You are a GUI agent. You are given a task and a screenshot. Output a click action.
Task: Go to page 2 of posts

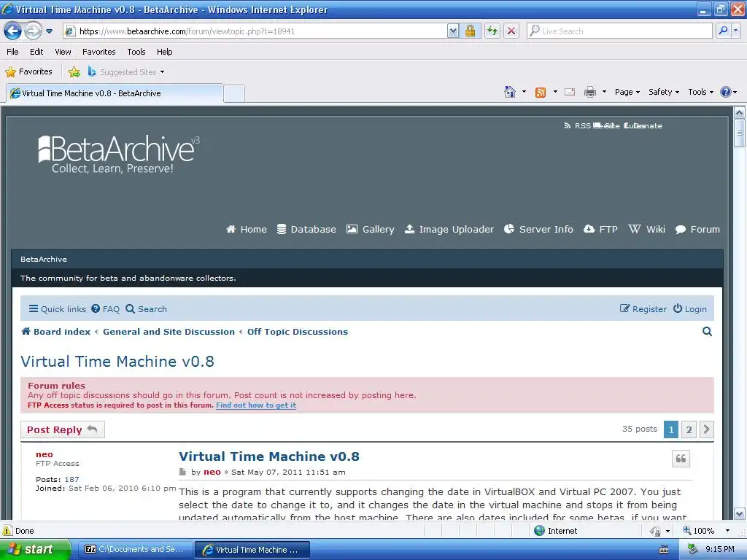tap(689, 429)
